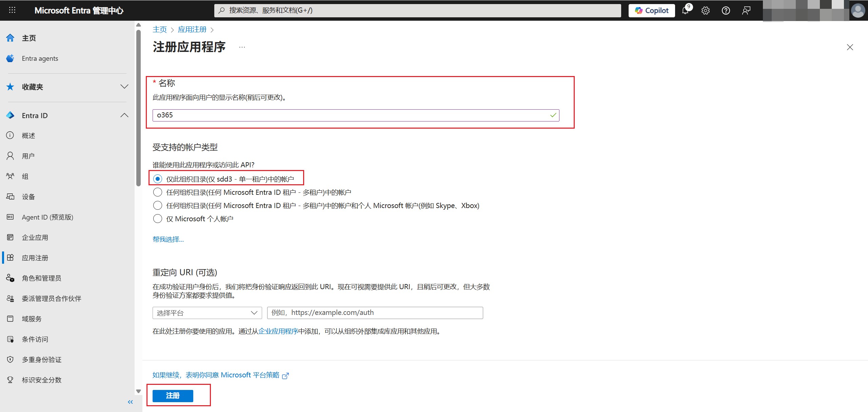Click the Agent ID icon
This screenshot has width=868, height=412.
pos(10,217)
